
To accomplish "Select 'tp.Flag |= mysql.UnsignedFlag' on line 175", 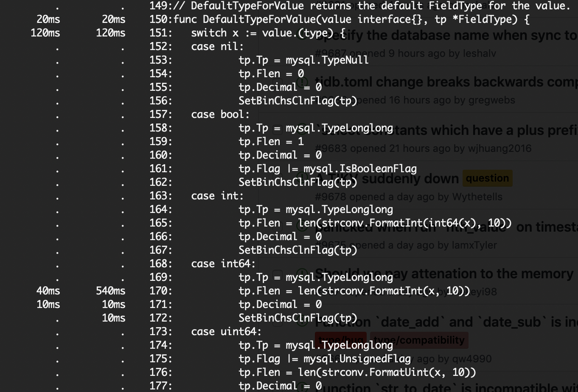I will (325, 359).
